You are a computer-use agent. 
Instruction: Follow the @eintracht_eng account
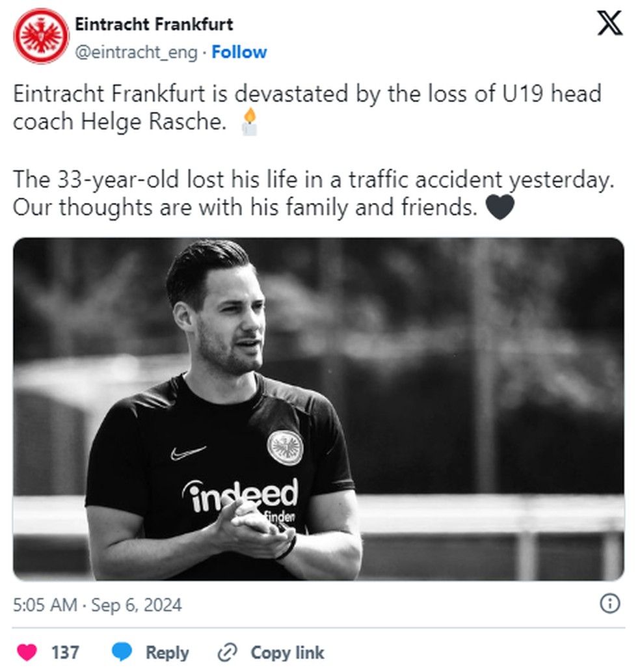tap(239, 53)
